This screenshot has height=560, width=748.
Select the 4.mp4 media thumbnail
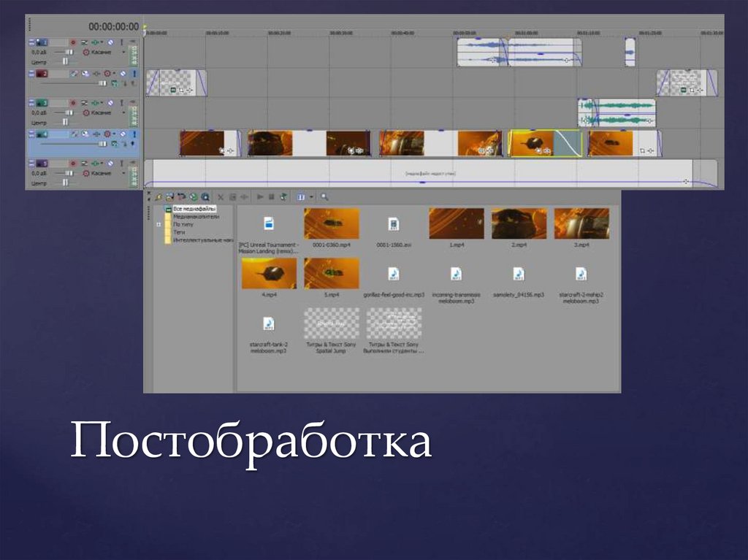point(269,273)
